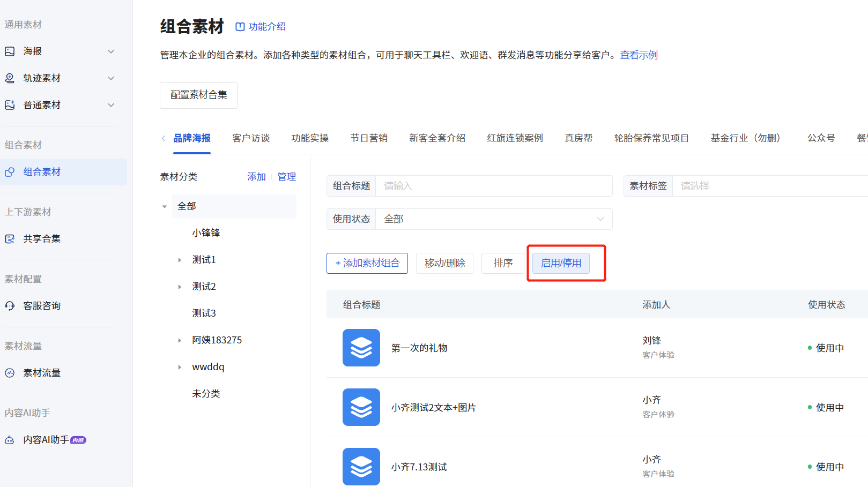Viewport: 868px width, 487px height.
Task: Open the 轮胎保养常见项目 tab
Action: (x=651, y=138)
